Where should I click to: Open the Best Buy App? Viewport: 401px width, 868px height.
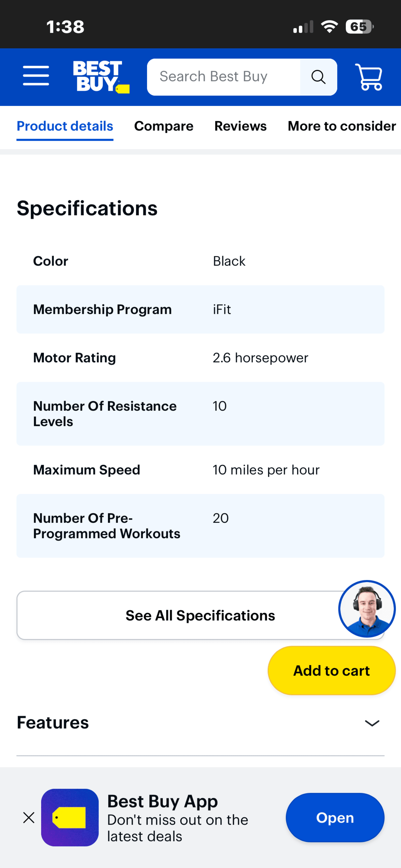tap(335, 818)
